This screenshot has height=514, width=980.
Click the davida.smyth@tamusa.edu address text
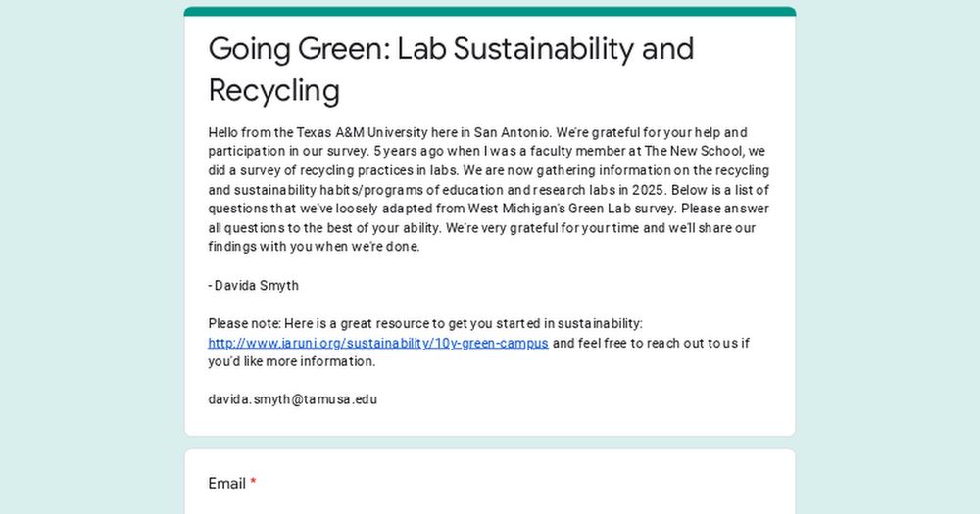[x=292, y=399]
